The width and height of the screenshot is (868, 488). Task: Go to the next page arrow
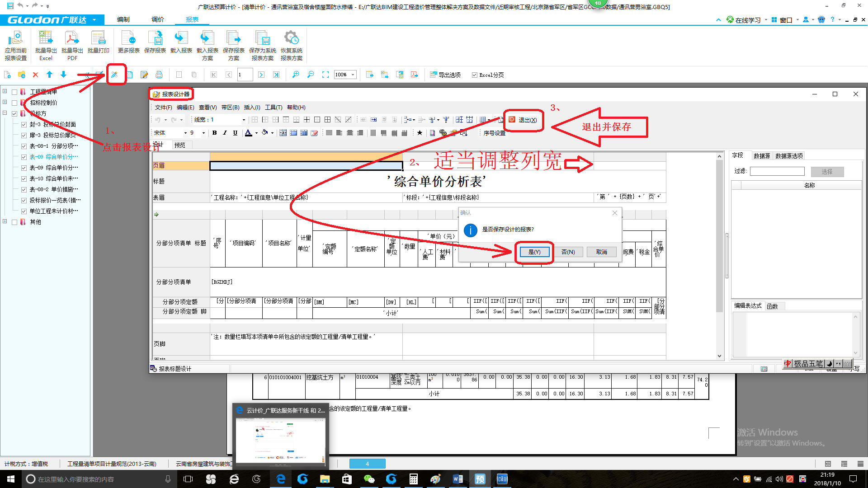click(261, 75)
